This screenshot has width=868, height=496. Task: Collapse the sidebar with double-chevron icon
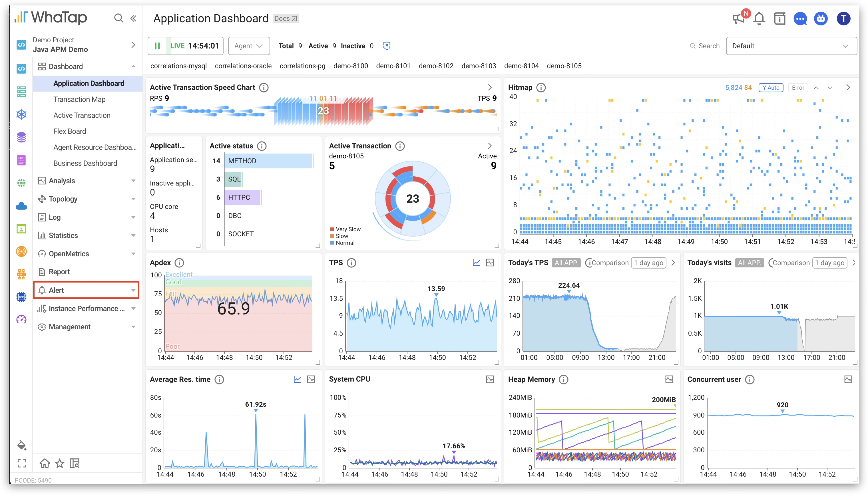134,18
